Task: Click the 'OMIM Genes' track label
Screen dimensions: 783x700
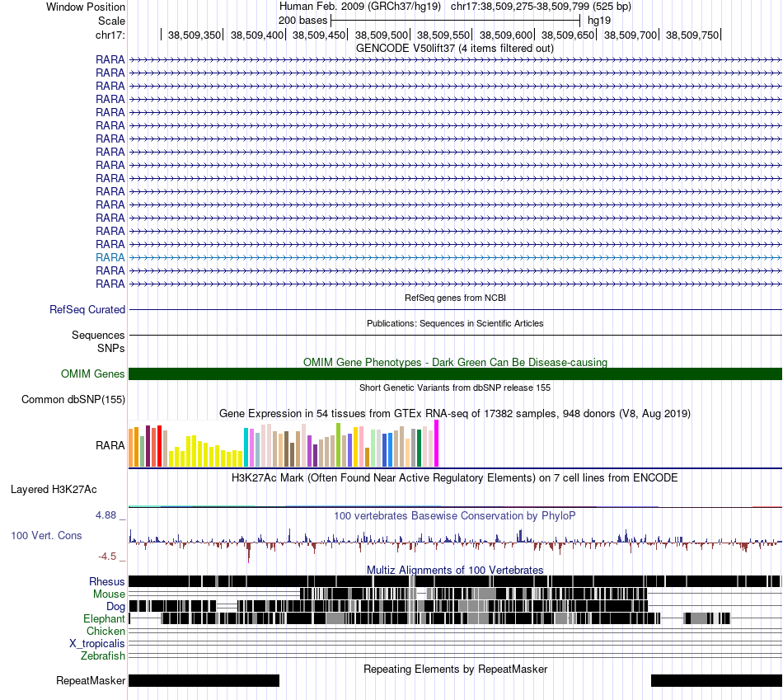Action: 92,373
